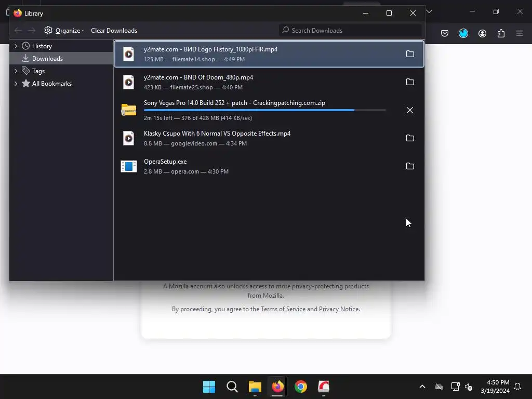Open clock and date 4:50 PM

pyautogui.click(x=495, y=387)
